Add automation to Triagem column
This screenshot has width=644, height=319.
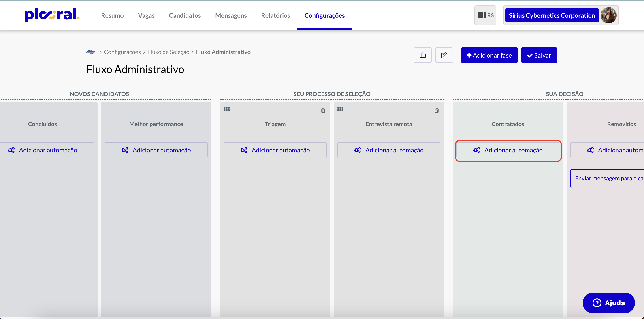275,150
